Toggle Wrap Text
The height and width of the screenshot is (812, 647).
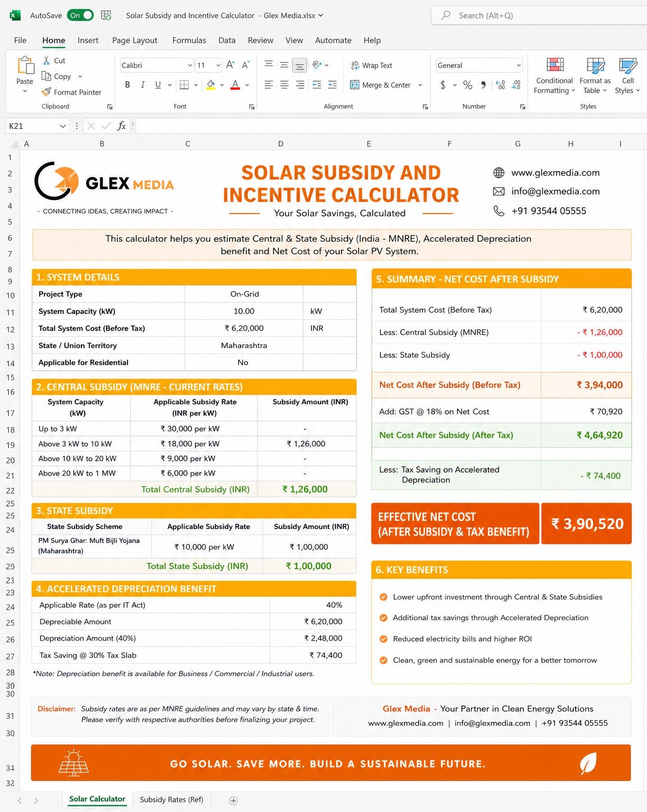click(x=372, y=66)
